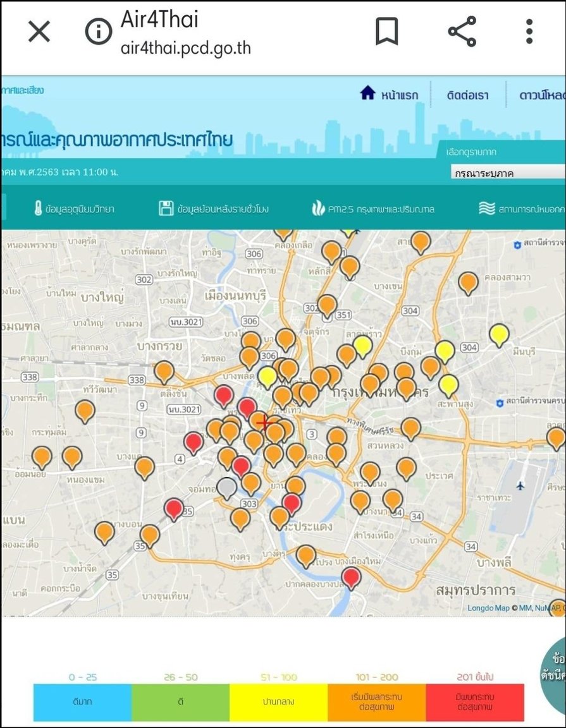
Task: Select yellow marker near บางพลัด
Action: point(268,377)
